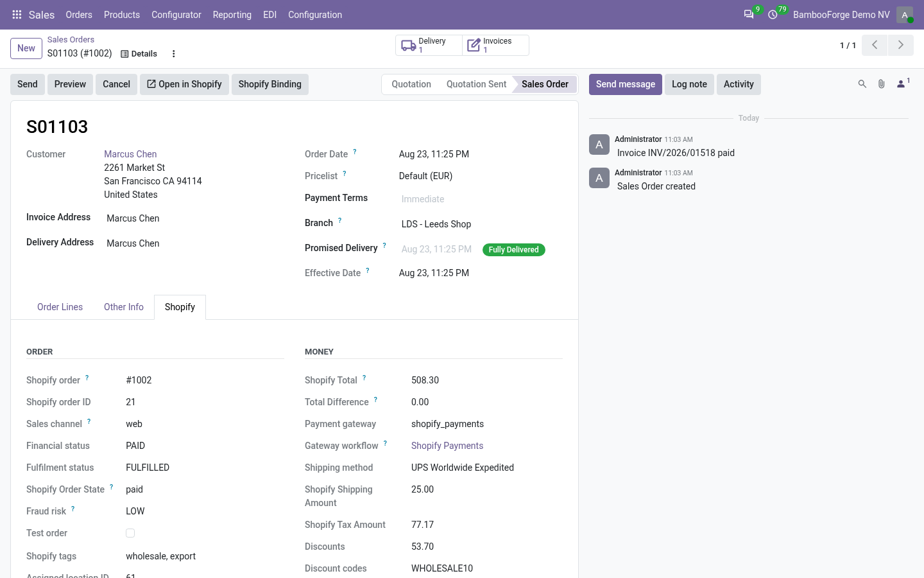The image size is (924, 578).
Task: Select the Quotation Sent status stage
Action: (x=476, y=84)
